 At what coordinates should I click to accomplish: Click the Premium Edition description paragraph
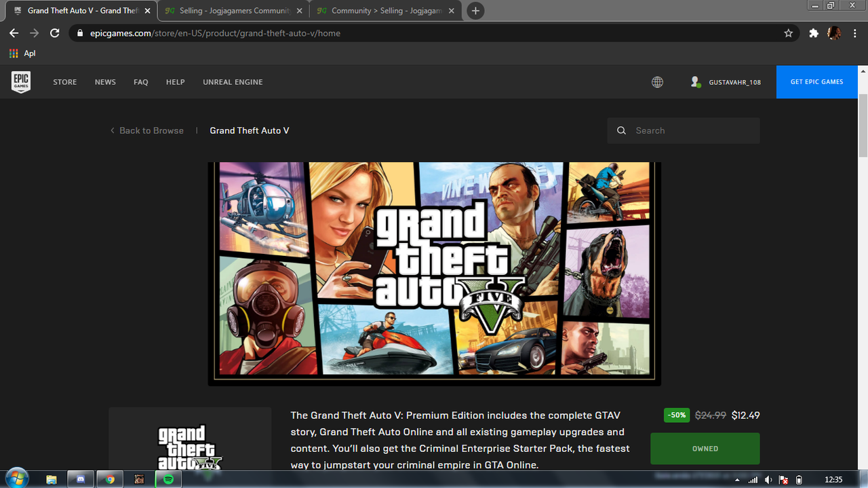point(460,440)
